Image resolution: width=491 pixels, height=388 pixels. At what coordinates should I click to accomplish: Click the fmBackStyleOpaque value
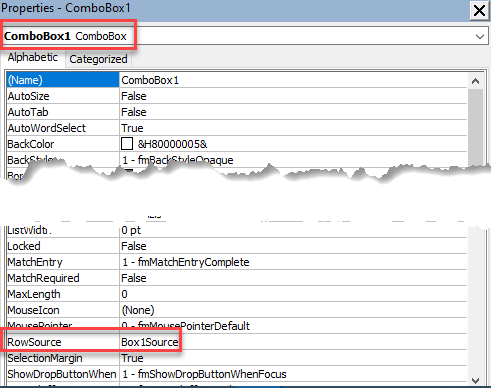tap(178, 160)
